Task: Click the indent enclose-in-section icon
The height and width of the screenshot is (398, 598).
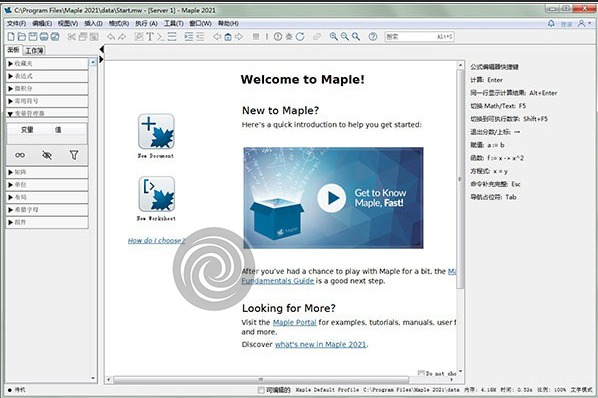Action: [189, 37]
